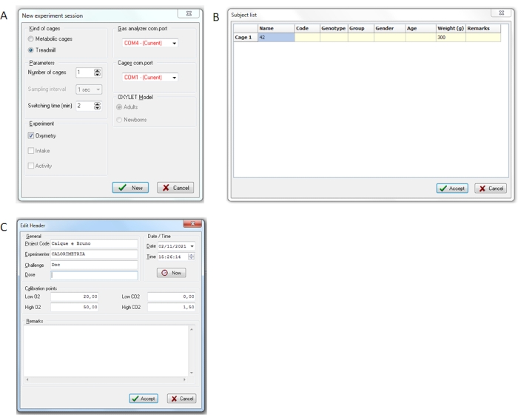
Task: Accept the Subject list
Action: point(452,189)
